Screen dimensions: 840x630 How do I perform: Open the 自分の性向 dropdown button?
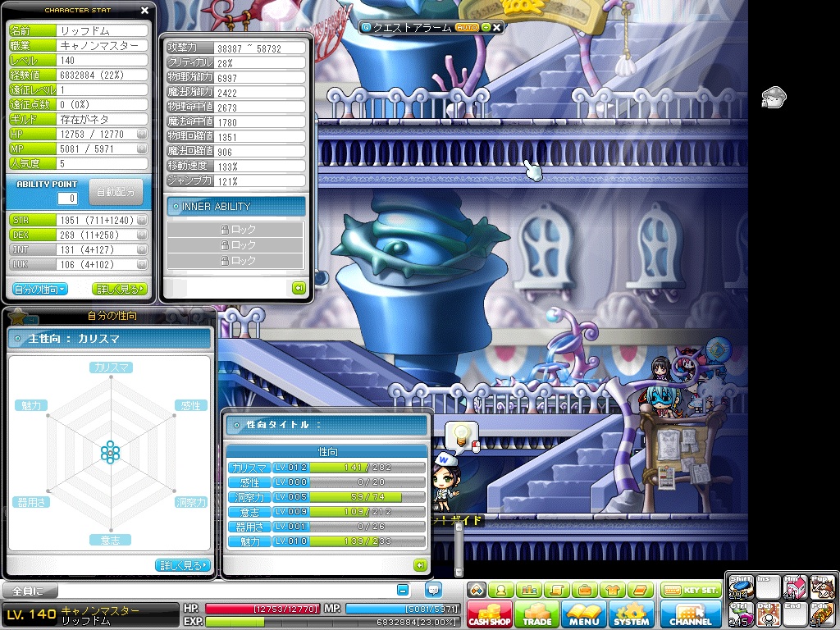tap(39, 290)
